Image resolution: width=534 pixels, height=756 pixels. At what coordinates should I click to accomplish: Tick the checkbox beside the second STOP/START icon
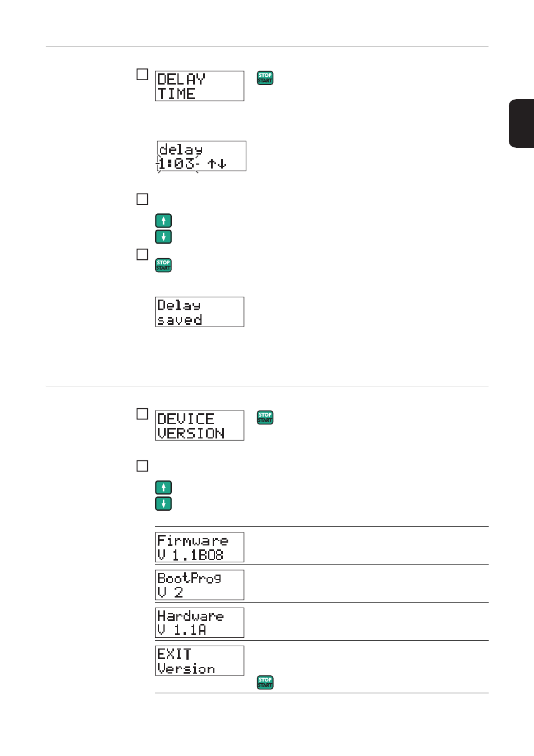(142, 254)
